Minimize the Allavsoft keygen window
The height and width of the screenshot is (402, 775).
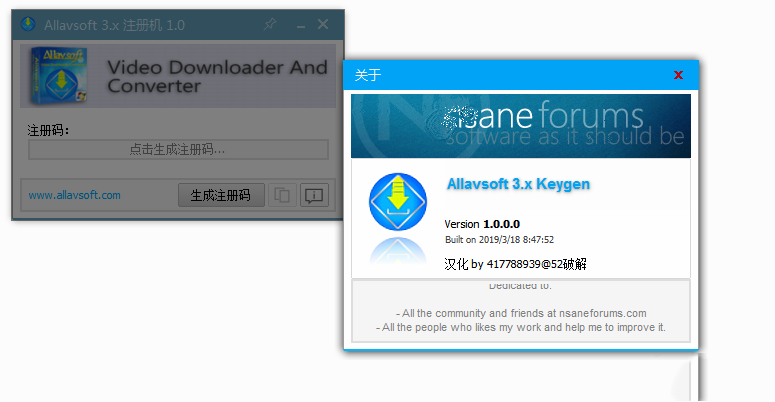301,25
